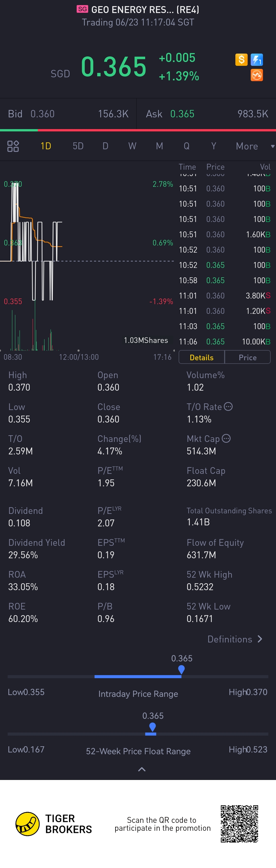Select the 5D chart period
Screen dimensions: 276x868
tap(78, 146)
